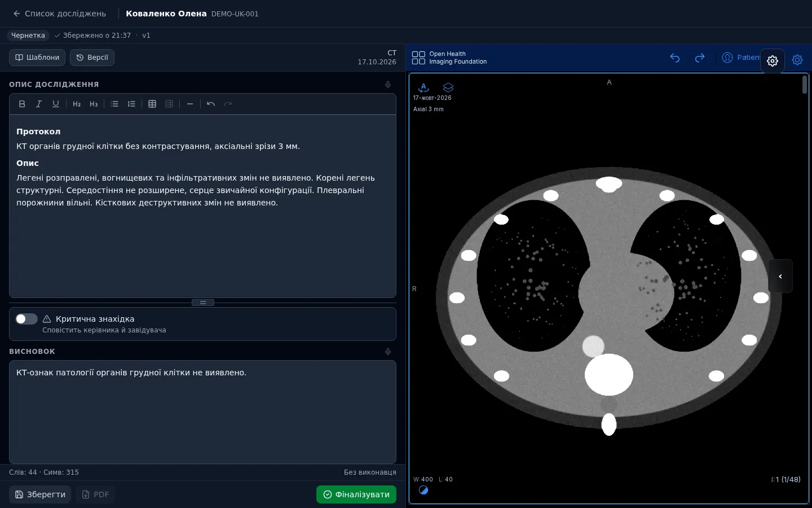812x508 pixels.
Task: Apply italic formatting in the editor toolbar
Action: coord(39,104)
